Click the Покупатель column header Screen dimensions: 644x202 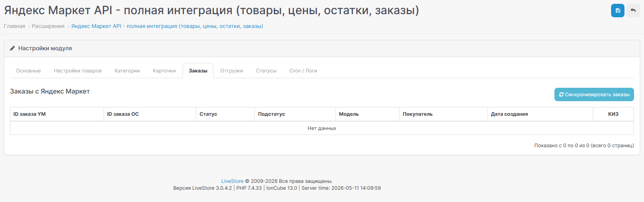(x=443, y=114)
